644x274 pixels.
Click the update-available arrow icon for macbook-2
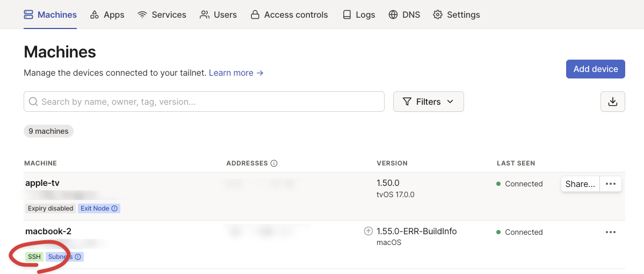click(368, 232)
